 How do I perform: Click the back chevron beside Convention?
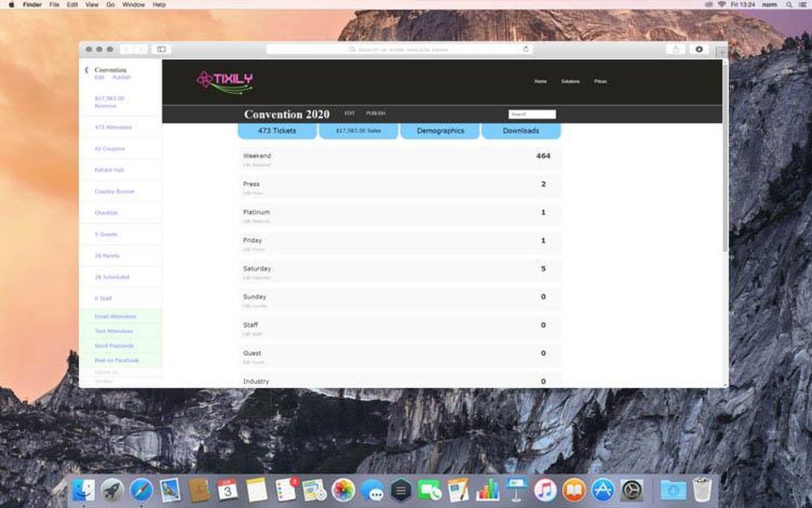point(87,69)
